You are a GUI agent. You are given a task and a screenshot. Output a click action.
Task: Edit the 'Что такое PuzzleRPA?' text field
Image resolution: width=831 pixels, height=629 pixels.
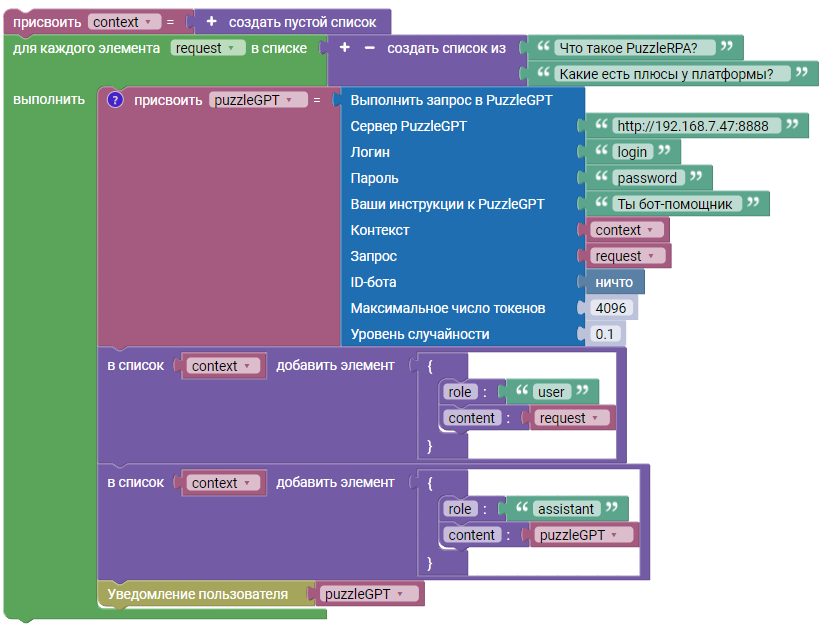tap(635, 48)
